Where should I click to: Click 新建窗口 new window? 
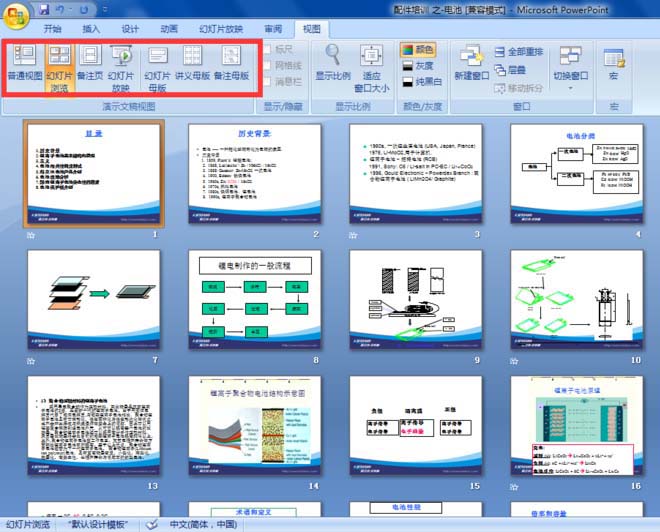[471, 63]
